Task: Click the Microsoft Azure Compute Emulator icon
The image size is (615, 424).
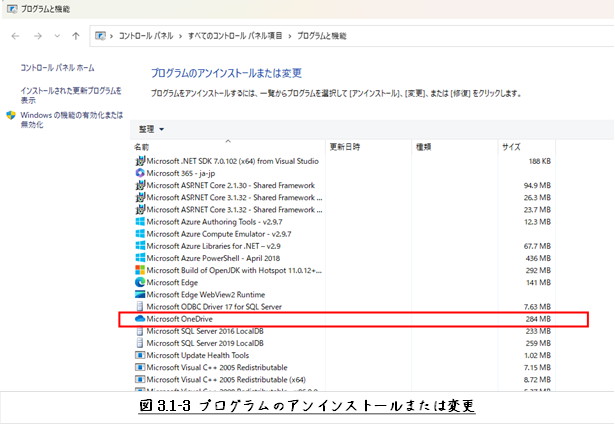Action: [x=140, y=234]
